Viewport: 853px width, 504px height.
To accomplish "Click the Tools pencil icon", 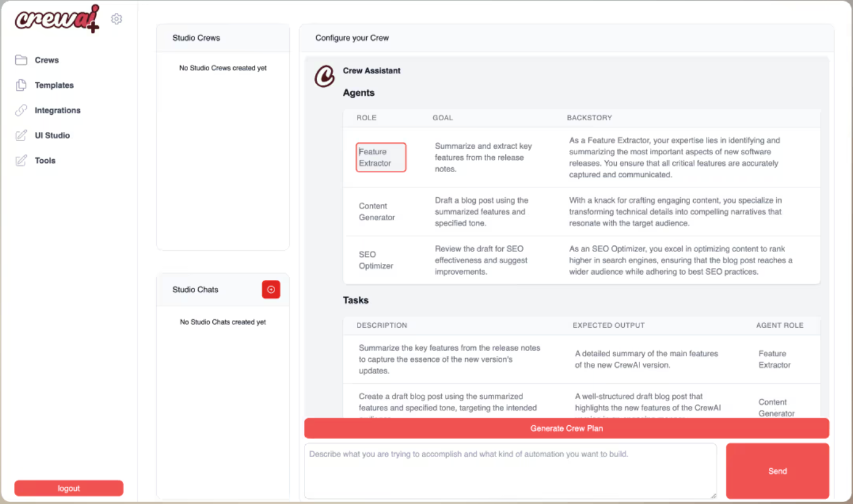I will point(21,160).
